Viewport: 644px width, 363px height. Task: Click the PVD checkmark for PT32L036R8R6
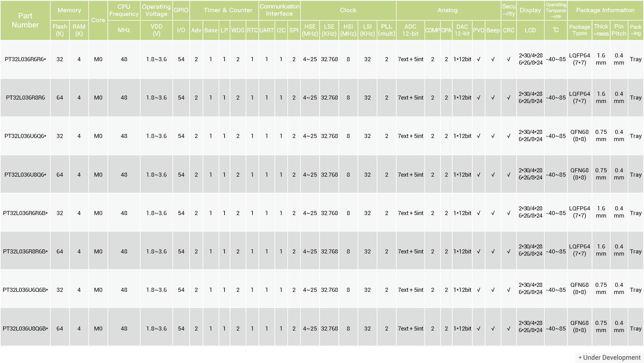pyautogui.click(x=478, y=98)
